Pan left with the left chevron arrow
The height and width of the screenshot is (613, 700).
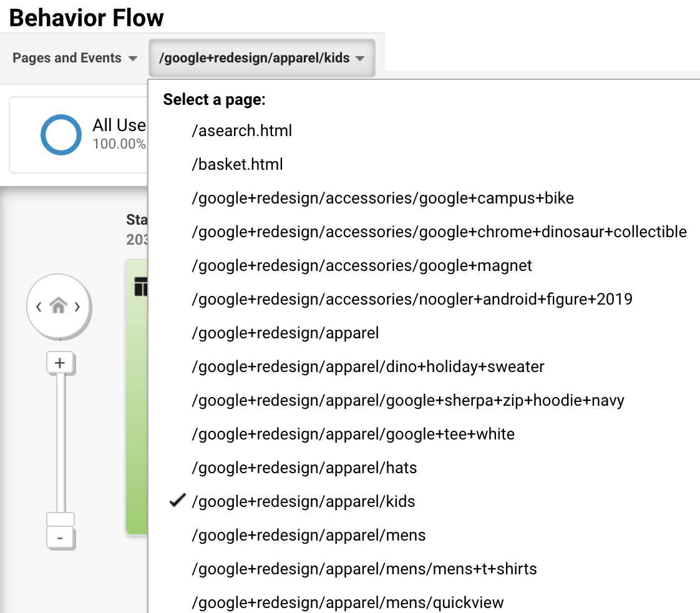(39, 306)
